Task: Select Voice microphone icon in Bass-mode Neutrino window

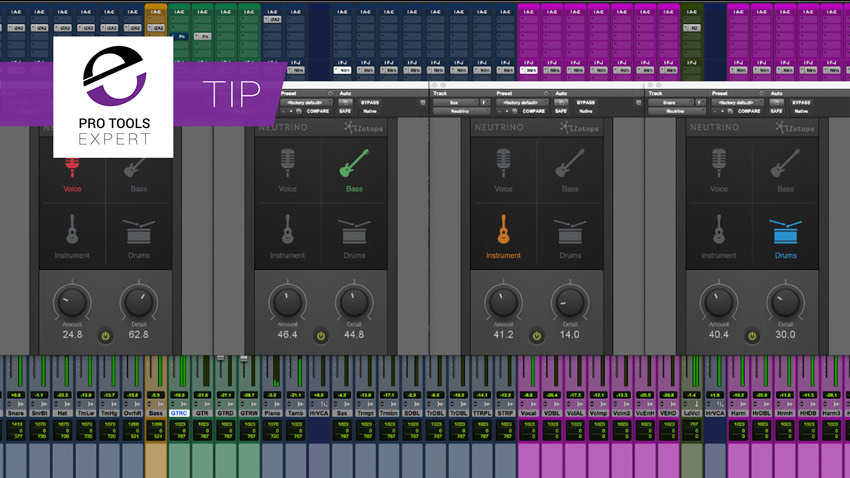Action: click(287, 163)
